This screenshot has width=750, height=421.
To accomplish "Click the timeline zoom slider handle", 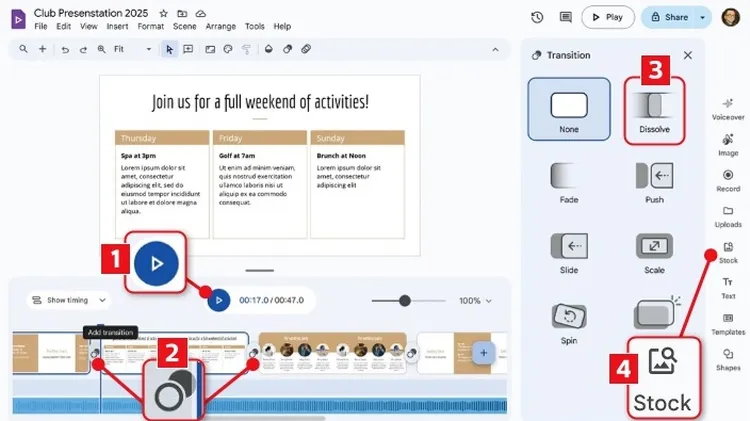I will tap(405, 300).
